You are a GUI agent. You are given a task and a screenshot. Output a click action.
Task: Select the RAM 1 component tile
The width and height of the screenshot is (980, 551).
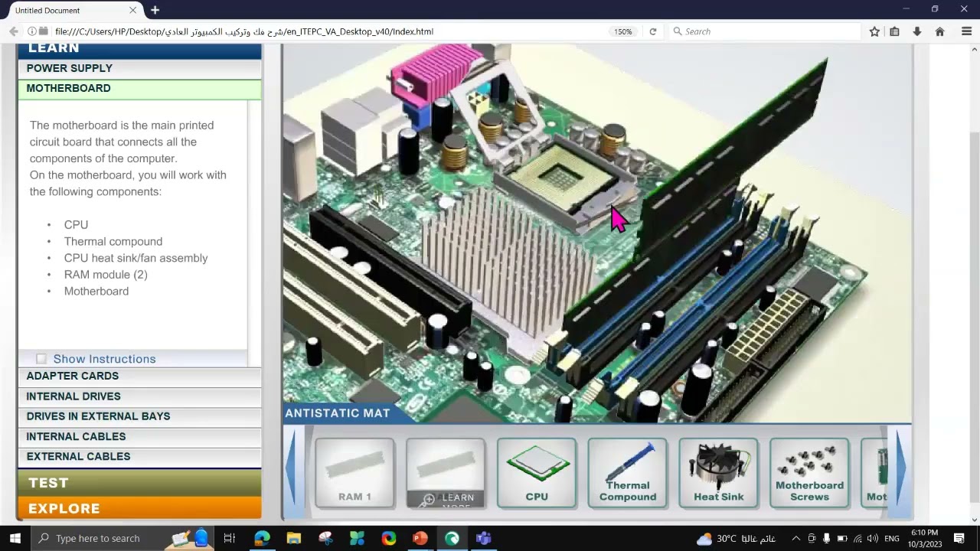pyautogui.click(x=354, y=473)
